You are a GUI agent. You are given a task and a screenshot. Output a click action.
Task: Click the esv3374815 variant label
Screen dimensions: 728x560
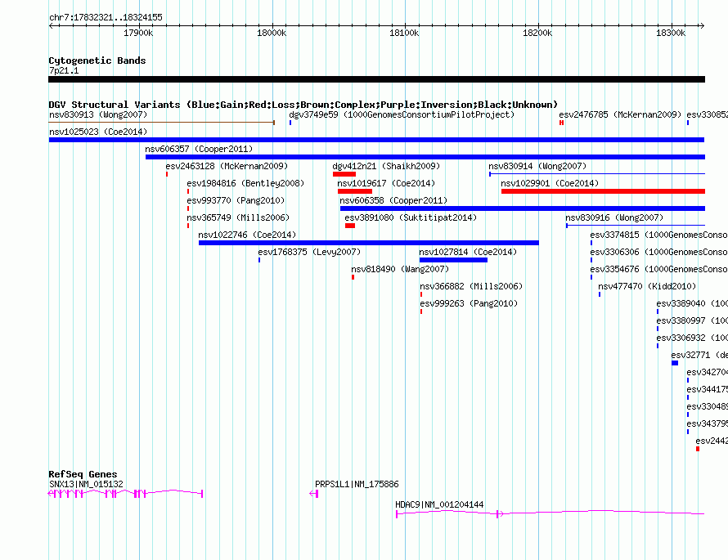point(658,235)
